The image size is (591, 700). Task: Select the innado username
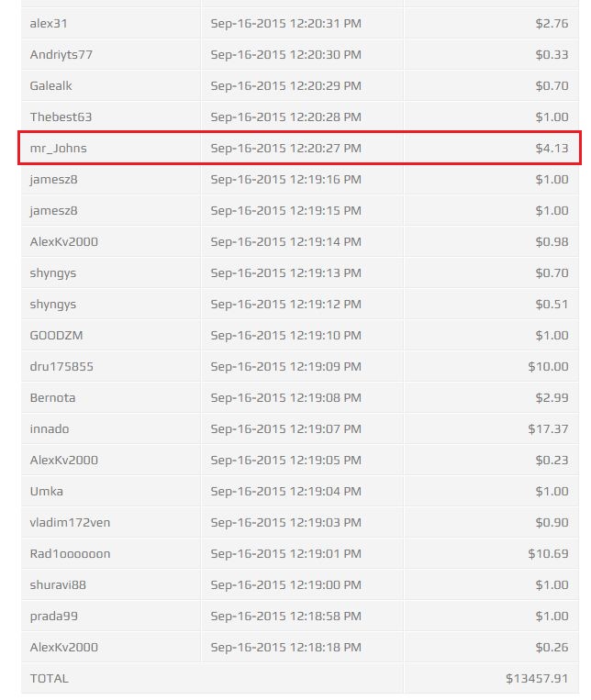pyautogui.click(x=50, y=428)
